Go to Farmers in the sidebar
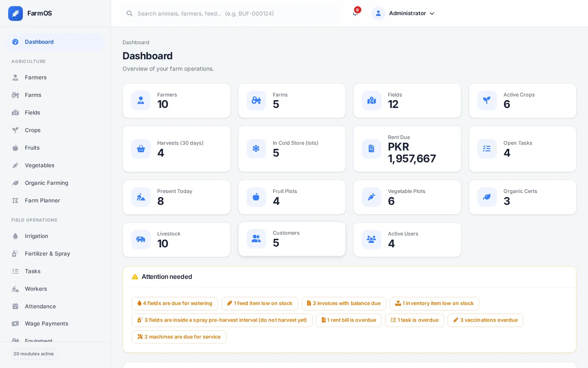 (56, 78)
